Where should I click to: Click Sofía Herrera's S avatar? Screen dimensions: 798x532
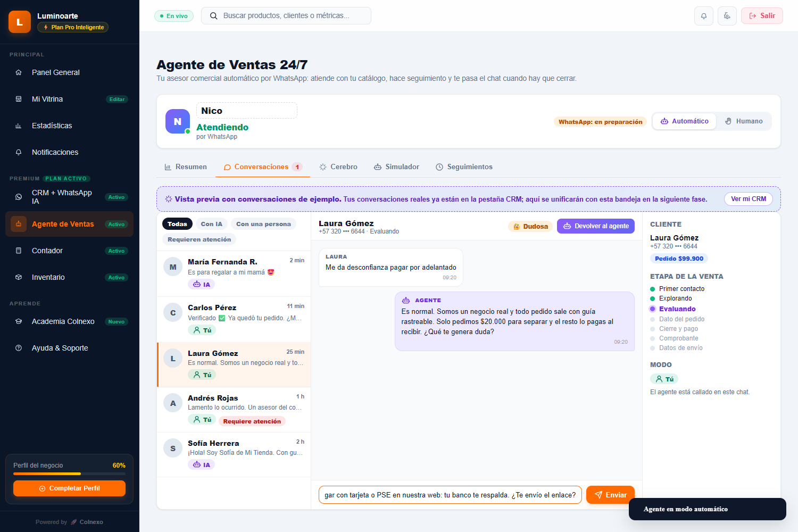(x=173, y=448)
